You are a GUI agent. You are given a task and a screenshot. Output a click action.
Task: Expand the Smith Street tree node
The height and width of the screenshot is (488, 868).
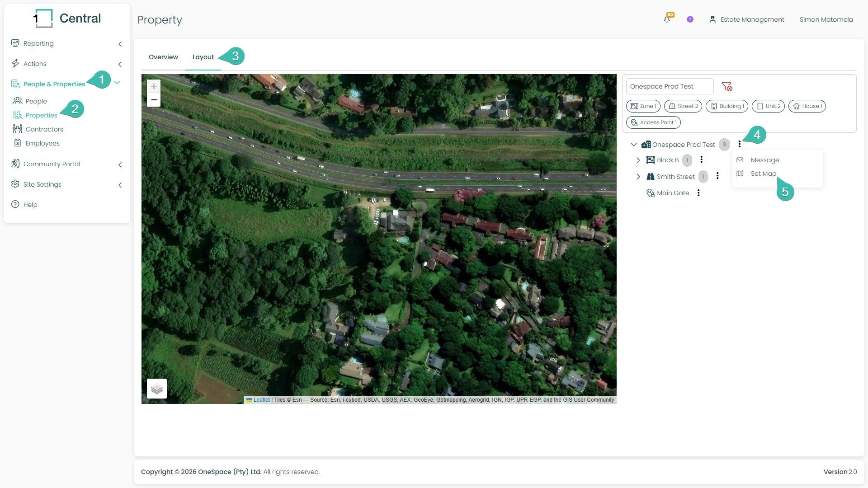point(638,177)
